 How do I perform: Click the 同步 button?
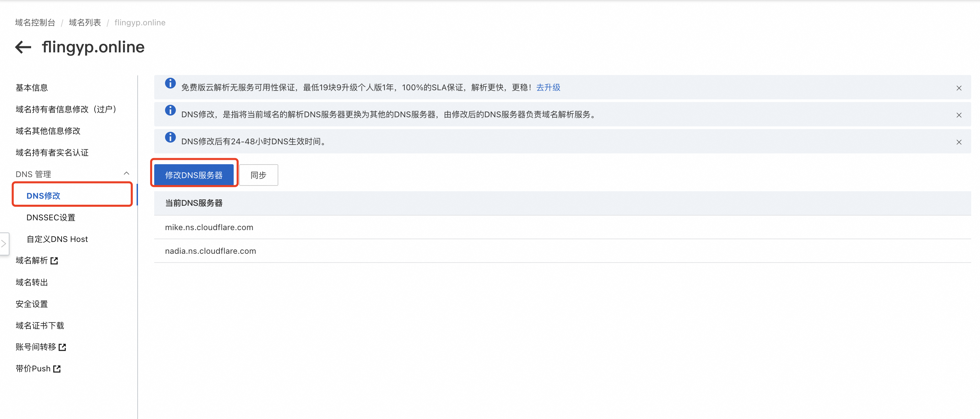(258, 175)
